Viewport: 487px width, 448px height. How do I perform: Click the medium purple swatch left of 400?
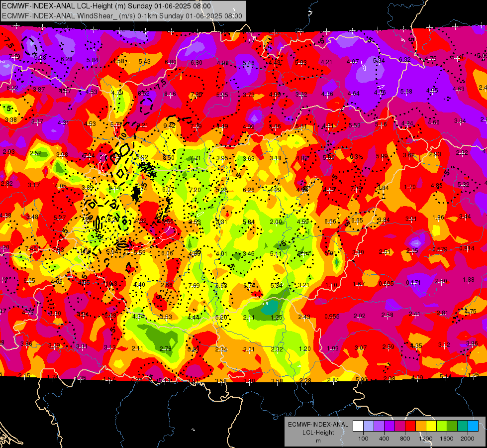(x=379, y=426)
